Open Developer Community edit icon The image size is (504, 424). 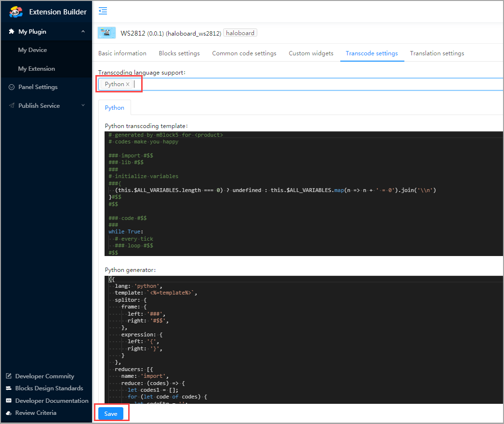pyautogui.click(x=9, y=376)
